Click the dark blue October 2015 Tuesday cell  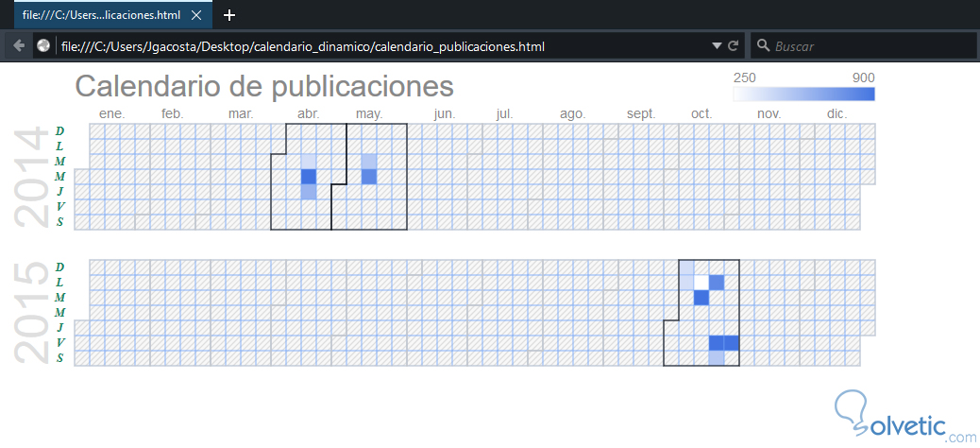701,298
